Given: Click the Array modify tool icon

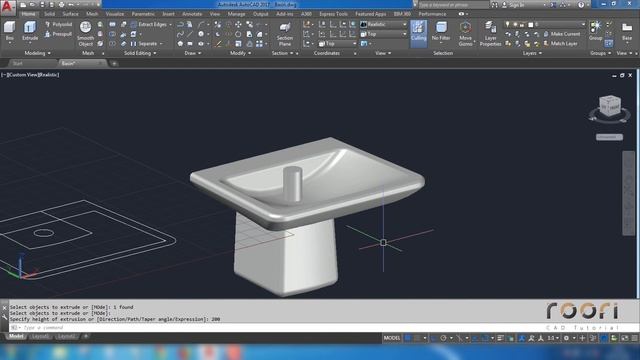Looking at the screenshot, I should 259,44.
